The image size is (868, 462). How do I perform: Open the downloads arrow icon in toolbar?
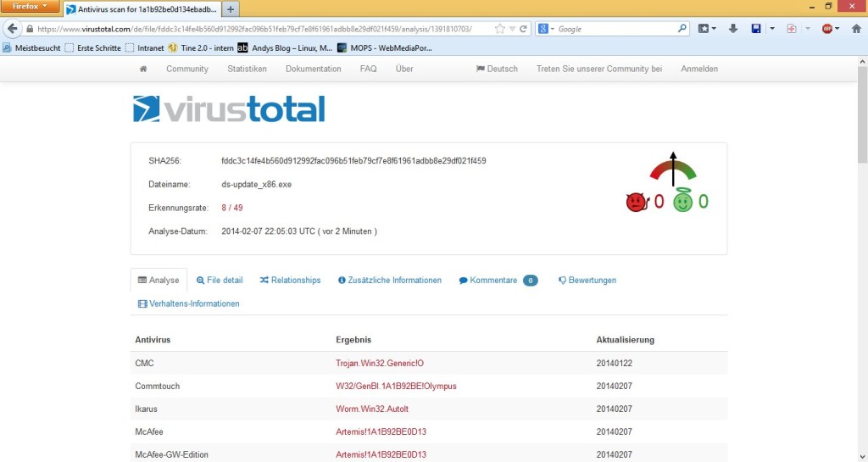point(732,28)
